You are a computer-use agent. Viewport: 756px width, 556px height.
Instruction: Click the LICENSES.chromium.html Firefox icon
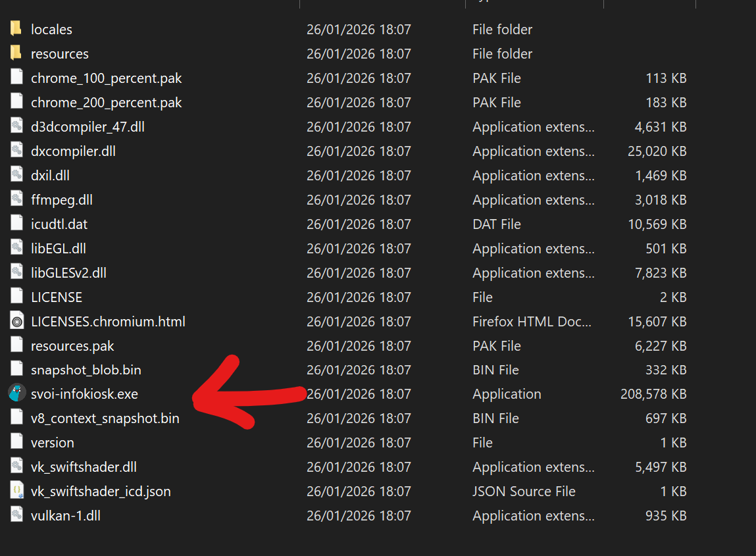pyautogui.click(x=16, y=322)
